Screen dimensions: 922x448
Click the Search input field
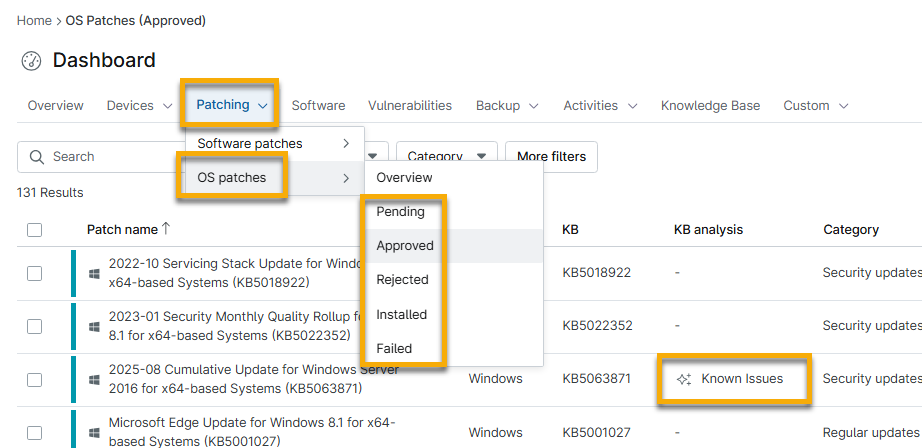tap(100, 156)
